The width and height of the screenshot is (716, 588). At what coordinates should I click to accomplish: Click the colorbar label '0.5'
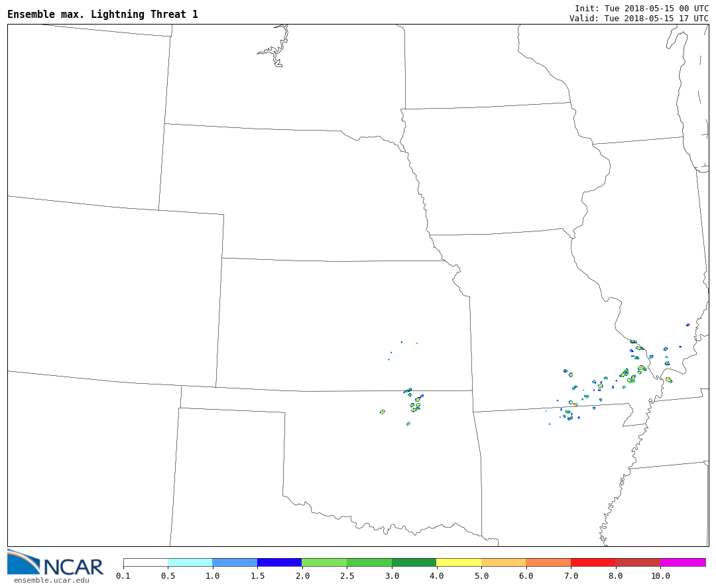pos(168,576)
